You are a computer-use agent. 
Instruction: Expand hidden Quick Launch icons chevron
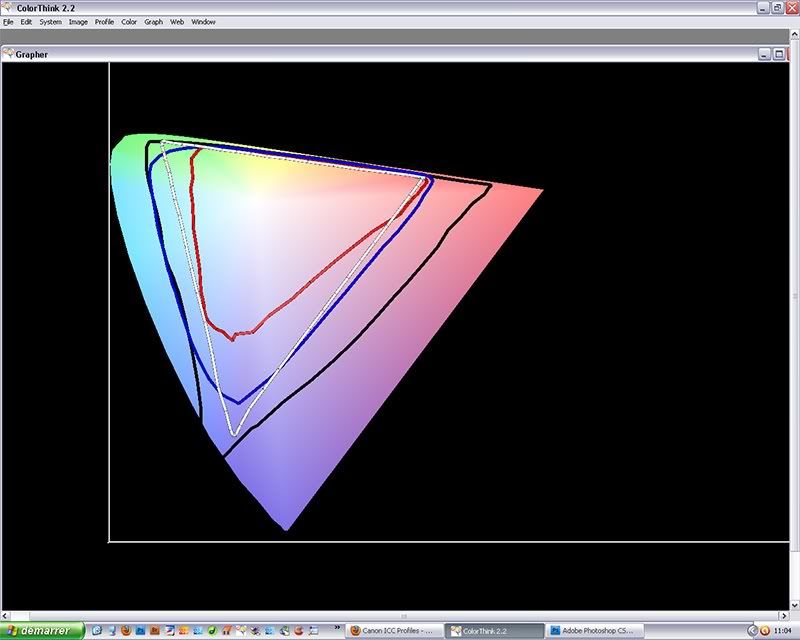[337, 628]
